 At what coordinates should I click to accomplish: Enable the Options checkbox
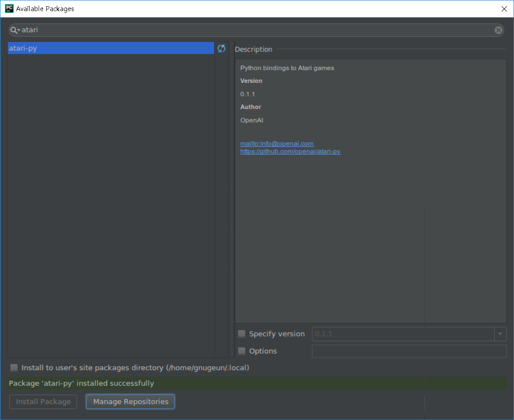tap(242, 351)
